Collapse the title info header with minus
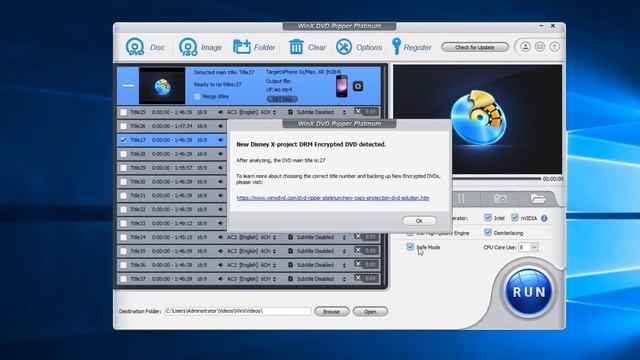640x360 pixels. (128, 86)
